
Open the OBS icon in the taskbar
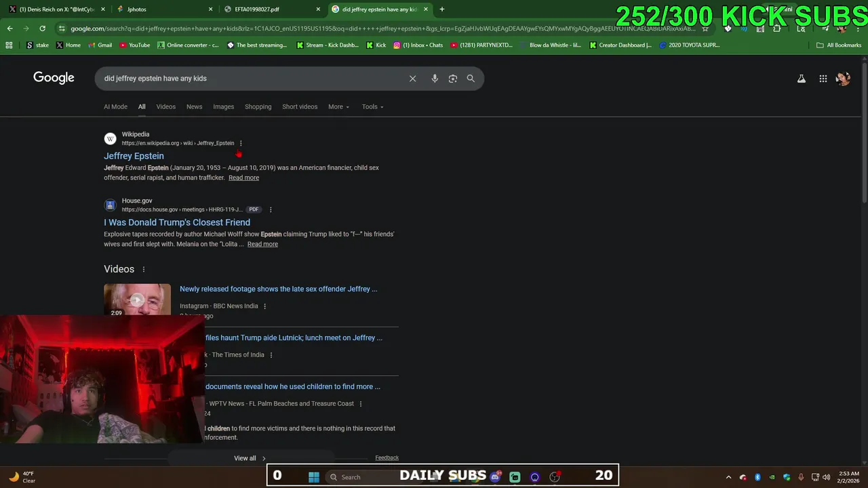pyautogui.click(x=555, y=477)
